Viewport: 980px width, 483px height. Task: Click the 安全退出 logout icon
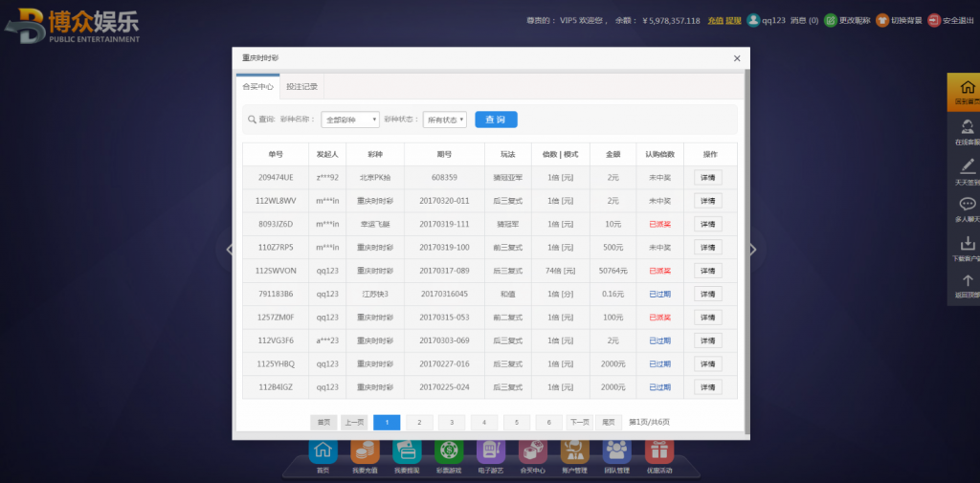[934, 20]
